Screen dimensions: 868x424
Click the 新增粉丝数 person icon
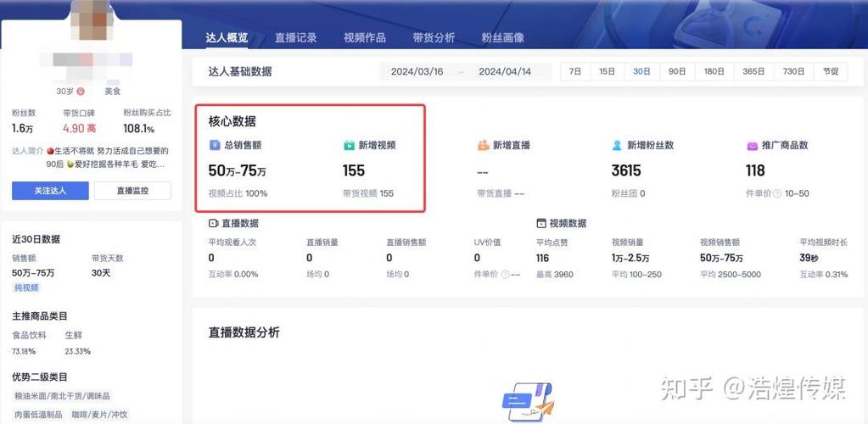click(x=617, y=145)
